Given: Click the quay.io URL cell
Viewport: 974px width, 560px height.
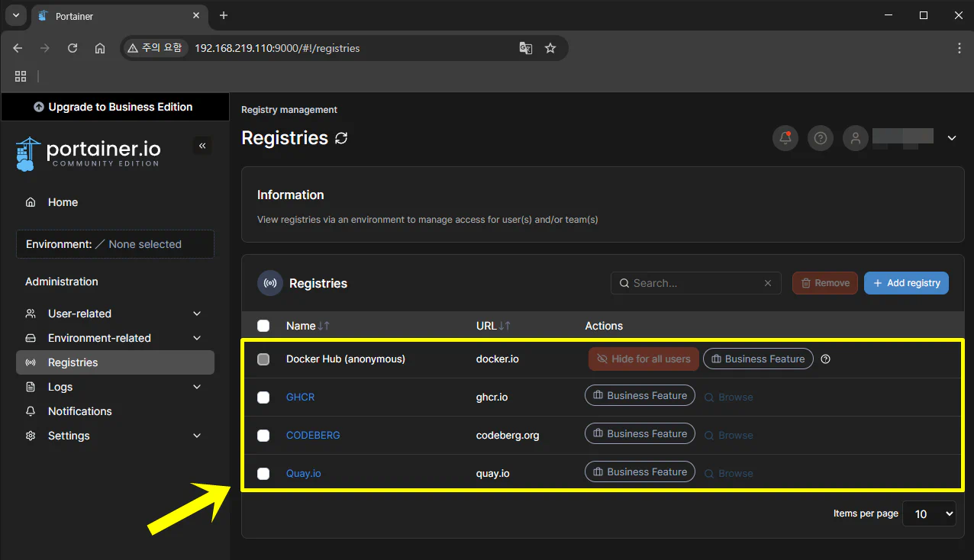Looking at the screenshot, I should tap(493, 473).
